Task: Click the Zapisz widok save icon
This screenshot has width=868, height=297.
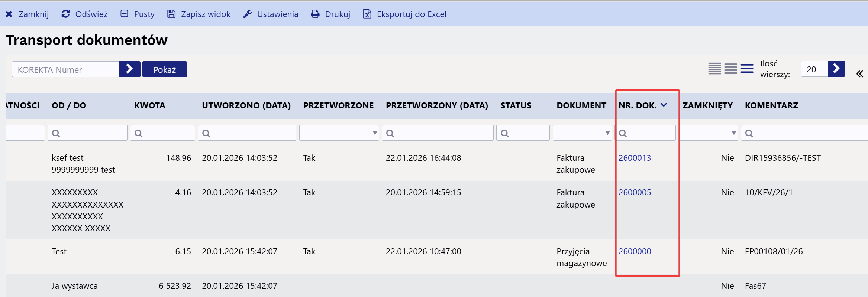Action: [x=171, y=14]
